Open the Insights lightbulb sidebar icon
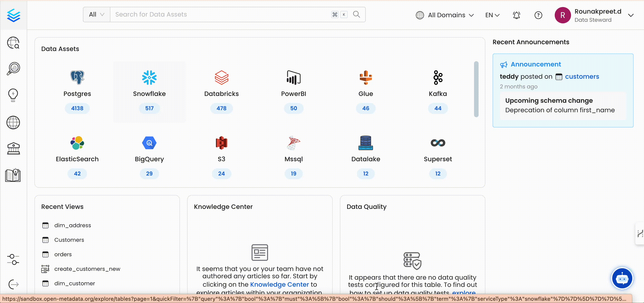The width and height of the screenshot is (644, 303). [x=13, y=95]
